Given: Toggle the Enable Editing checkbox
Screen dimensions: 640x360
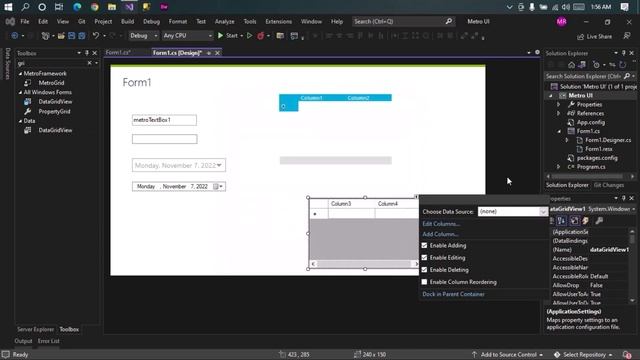Looking at the screenshot, I should pos(424,258).
